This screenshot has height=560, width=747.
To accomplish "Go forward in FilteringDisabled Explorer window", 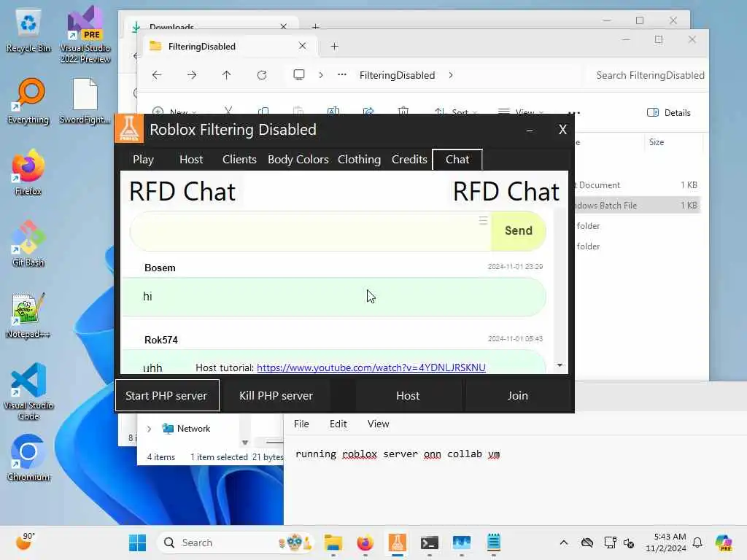I will (192, 75).
